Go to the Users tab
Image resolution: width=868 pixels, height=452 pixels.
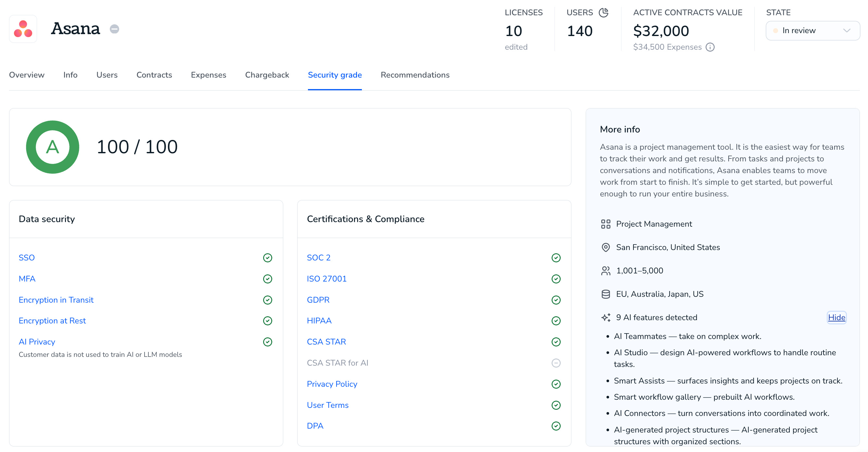[107, 75]
